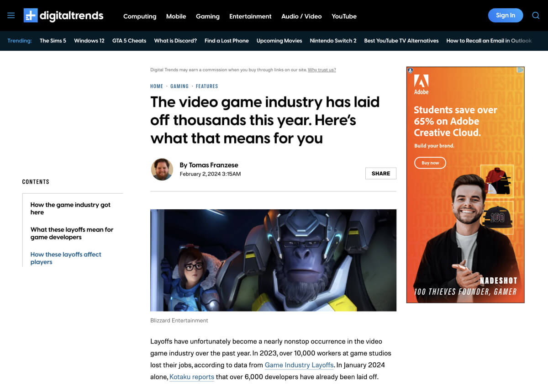Viewport: 548px width, 392px height.
Task: Open the Mobile menu
Action: point(176,16)
